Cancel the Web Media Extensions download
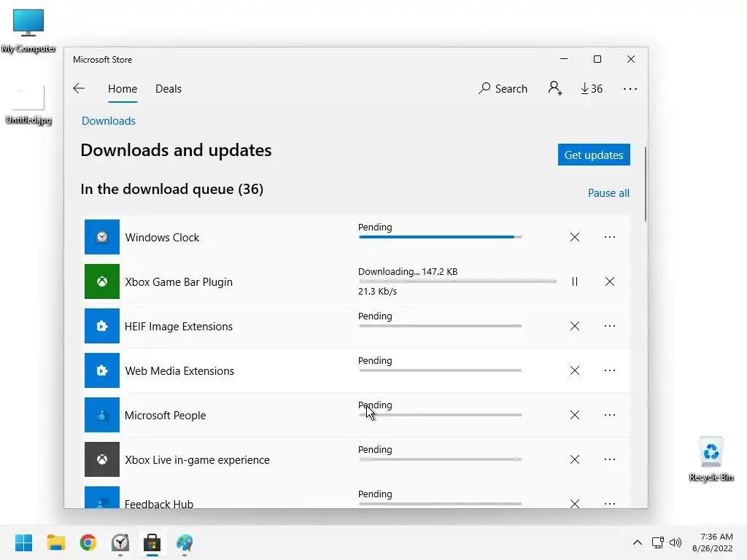747x560 pixels. 575,370
